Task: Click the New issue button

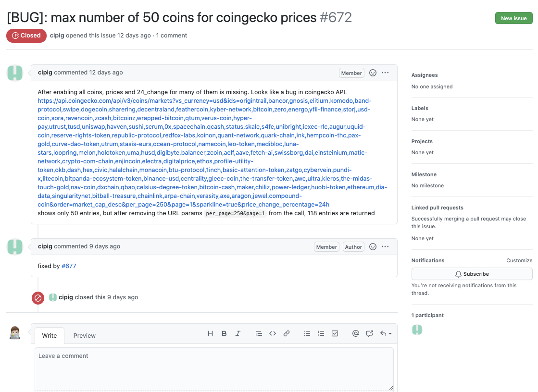Action: point(513,18)
